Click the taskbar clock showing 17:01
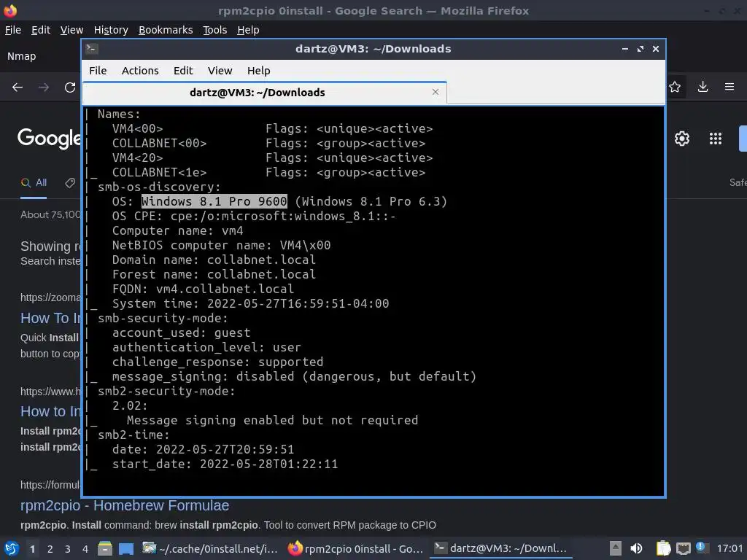The image size is (747, 560). [729, 548]
